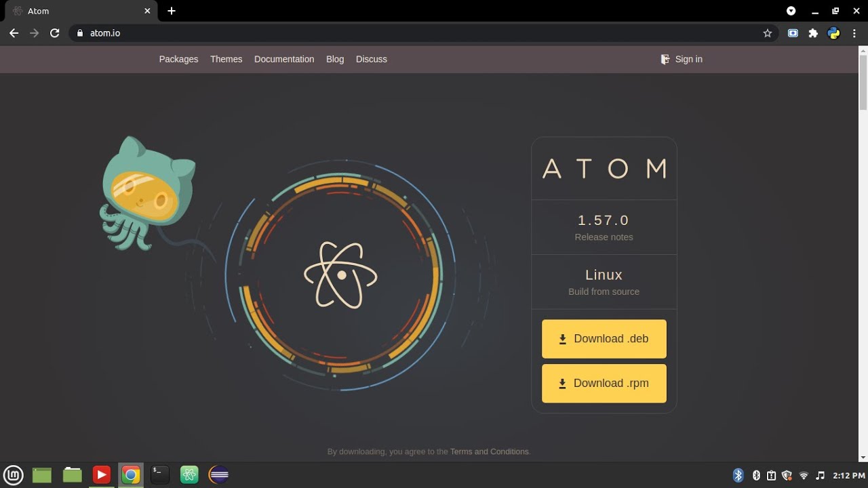The image size is (868, 488).
Task: Click the version number 1.57.0
Action: [604, 220]
